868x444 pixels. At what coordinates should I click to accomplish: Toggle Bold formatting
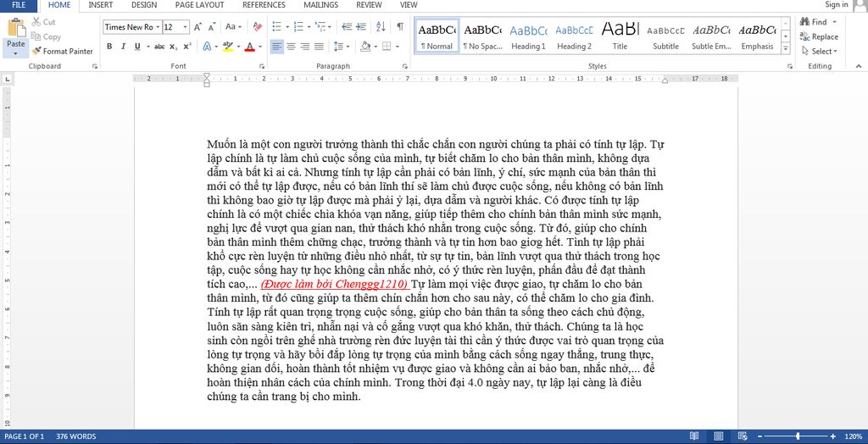click(109, 47)
